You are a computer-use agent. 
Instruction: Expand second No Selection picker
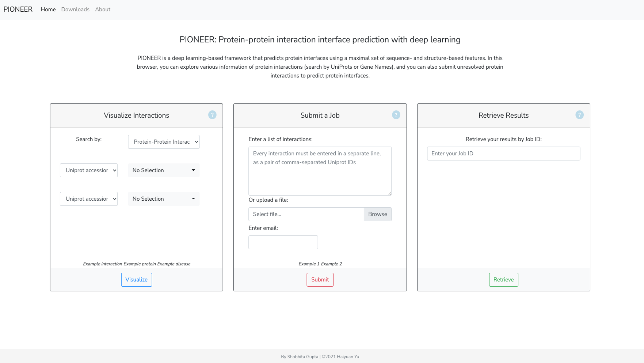click(x=164, y=199)
